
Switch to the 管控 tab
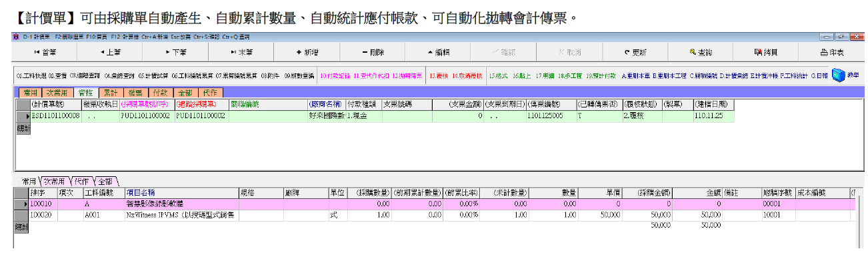pyautogui.click(x=85, y=93)
